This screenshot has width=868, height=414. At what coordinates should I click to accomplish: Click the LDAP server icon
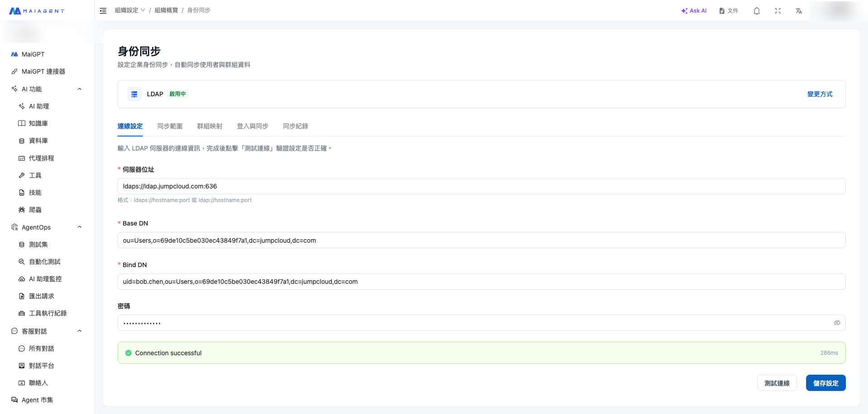(134, 94)
